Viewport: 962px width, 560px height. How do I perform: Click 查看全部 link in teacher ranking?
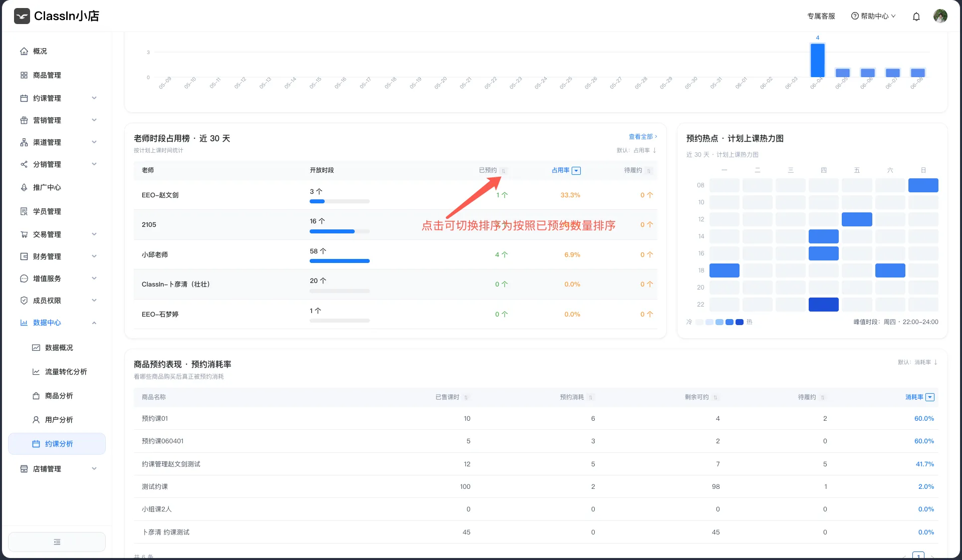tap(643, 137)
